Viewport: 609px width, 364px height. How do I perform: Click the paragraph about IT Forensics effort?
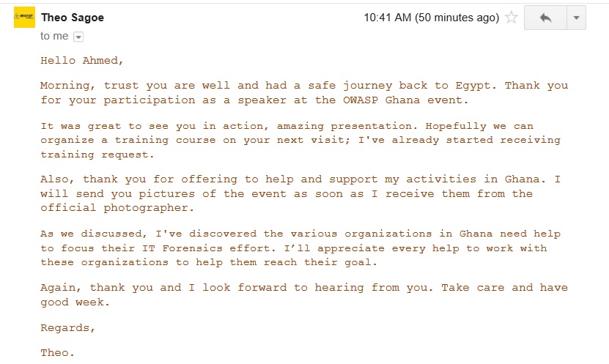point(300,248)
